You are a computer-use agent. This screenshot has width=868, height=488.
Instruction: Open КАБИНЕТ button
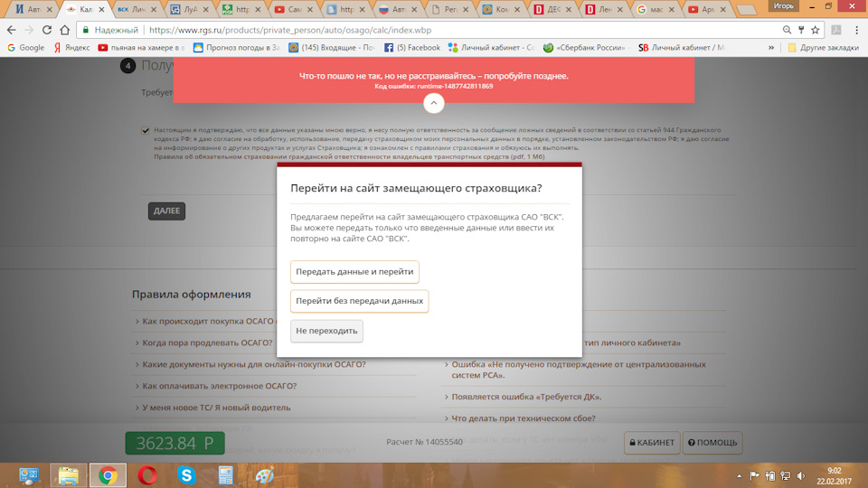click(652, 443)
